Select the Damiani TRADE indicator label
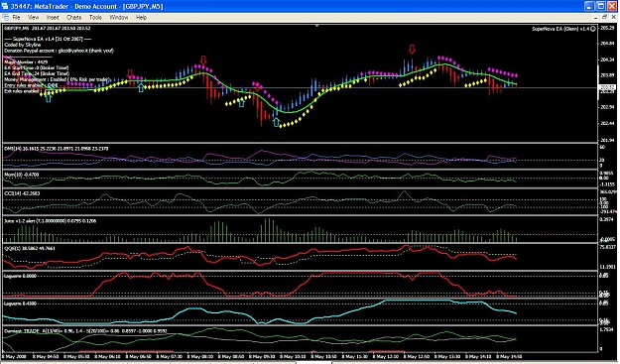Screen dimensions: 620x364 click(85, 331)
